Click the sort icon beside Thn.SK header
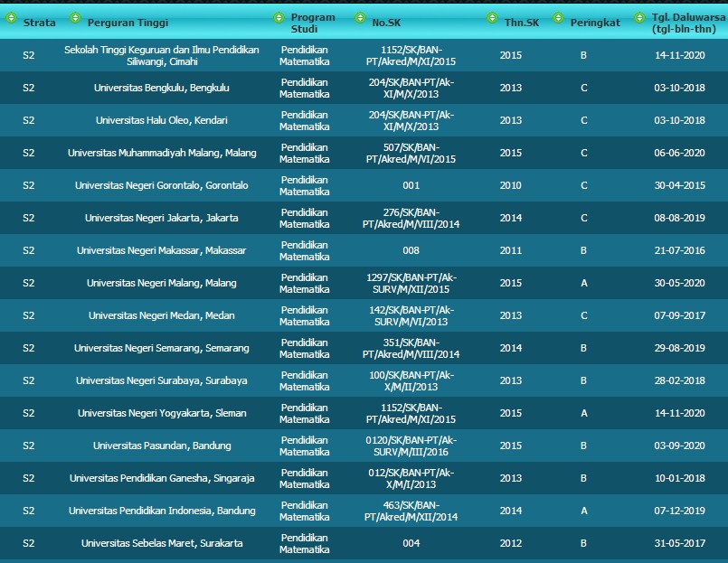The image size is (728, 563). tap(492, 18)
